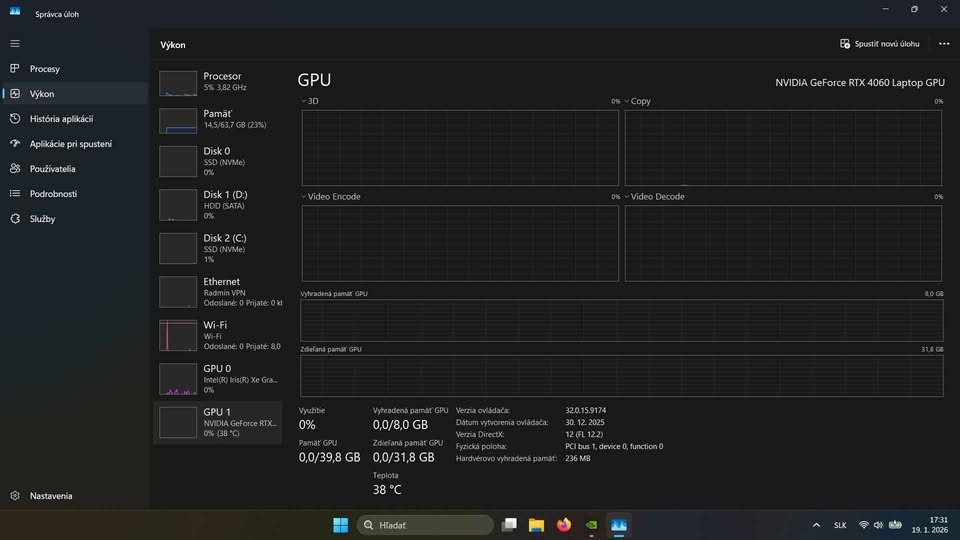Click the 30. 12. 2025 driver date
Screen dimensions: 960x540
585,422
